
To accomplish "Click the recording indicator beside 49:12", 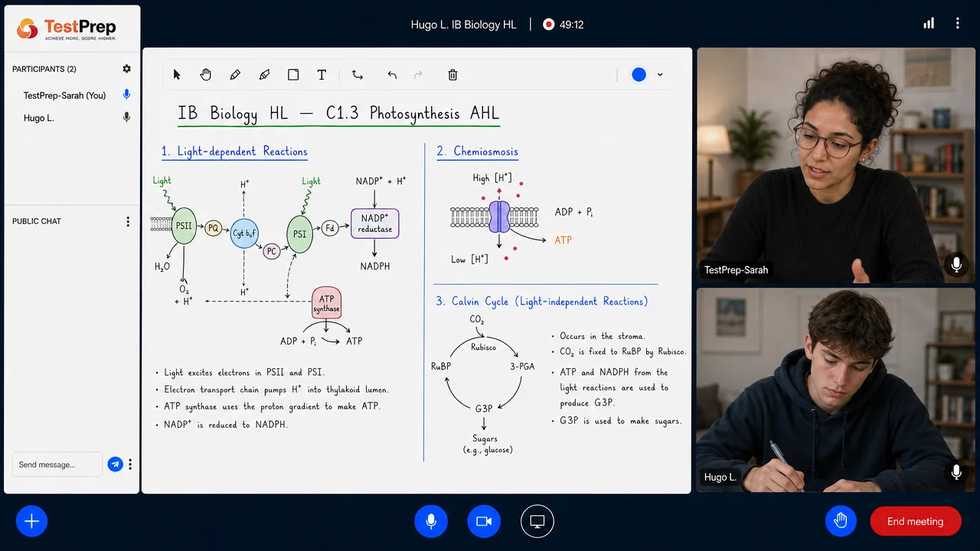I will point(548,24).
